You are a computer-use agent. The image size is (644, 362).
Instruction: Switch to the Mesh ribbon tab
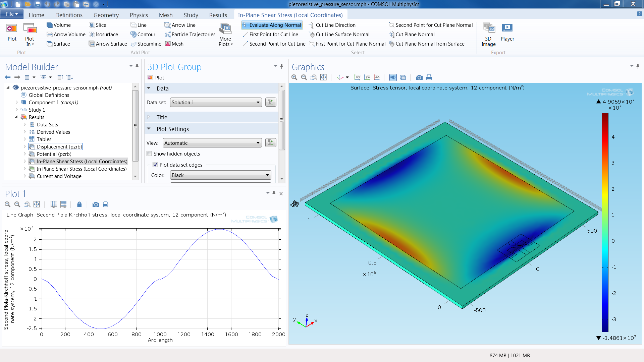(x=166, y=15)
